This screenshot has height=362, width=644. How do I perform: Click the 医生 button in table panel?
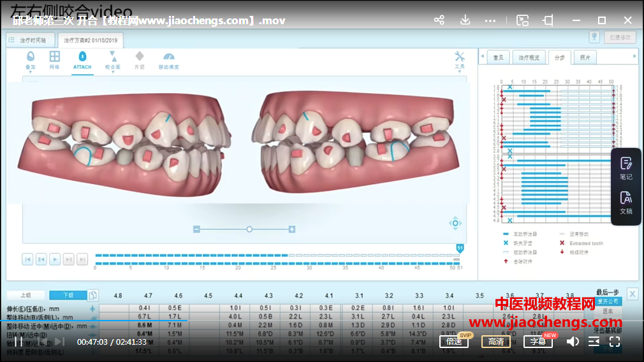click(608, 311)
